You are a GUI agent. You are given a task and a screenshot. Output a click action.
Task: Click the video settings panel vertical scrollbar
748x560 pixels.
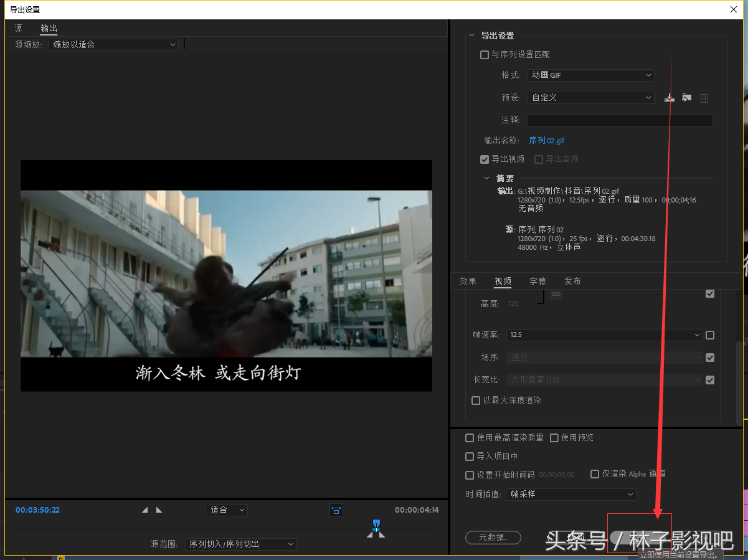click(739, 382)
